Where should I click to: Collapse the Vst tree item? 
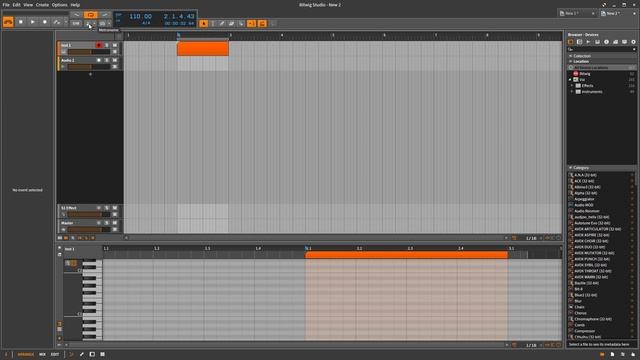click(570, 80)
